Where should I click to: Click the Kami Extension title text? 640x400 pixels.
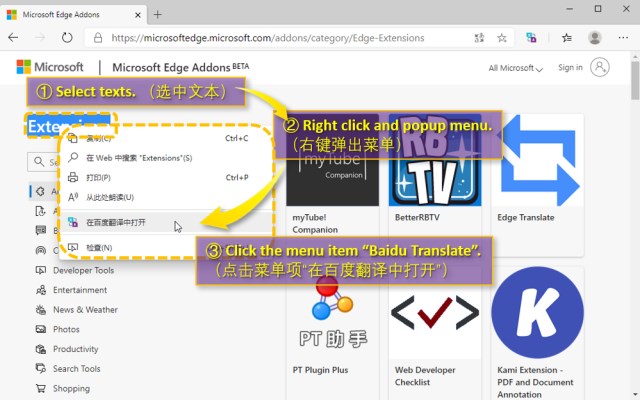(x=535, y=382)
